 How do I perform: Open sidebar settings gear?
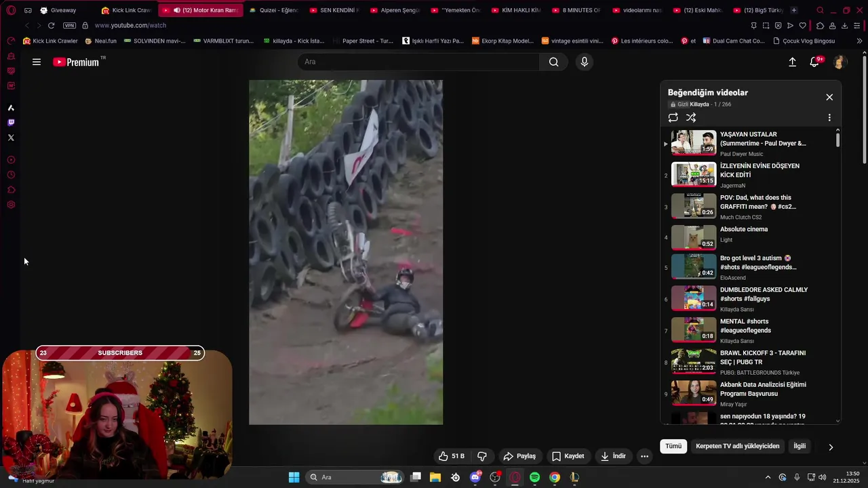pos(11,205)
